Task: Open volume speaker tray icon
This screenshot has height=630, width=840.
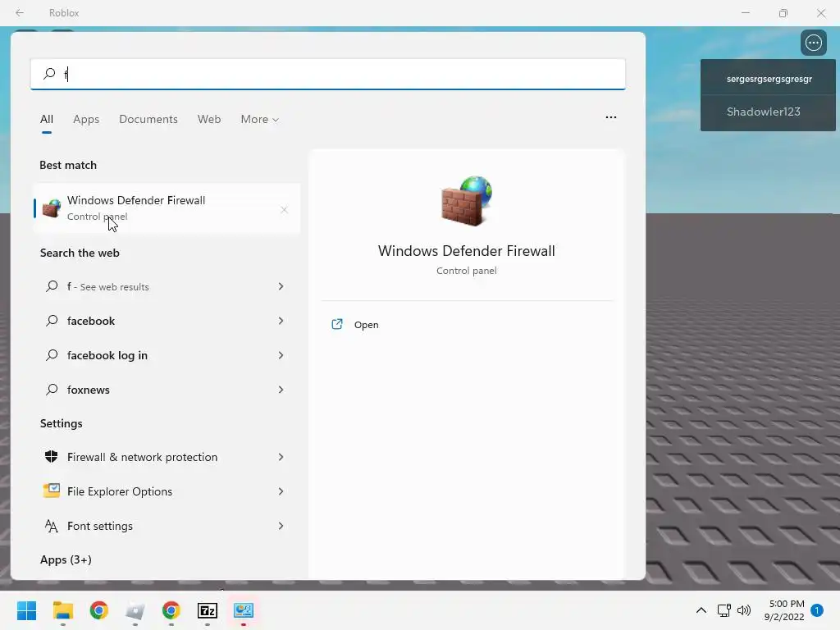Action: (x=744, y=610)
